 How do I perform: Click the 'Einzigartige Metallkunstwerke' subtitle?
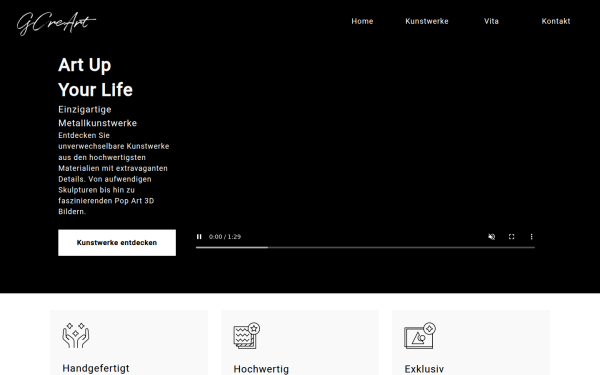pyautogui.click(x=98, y=116)
